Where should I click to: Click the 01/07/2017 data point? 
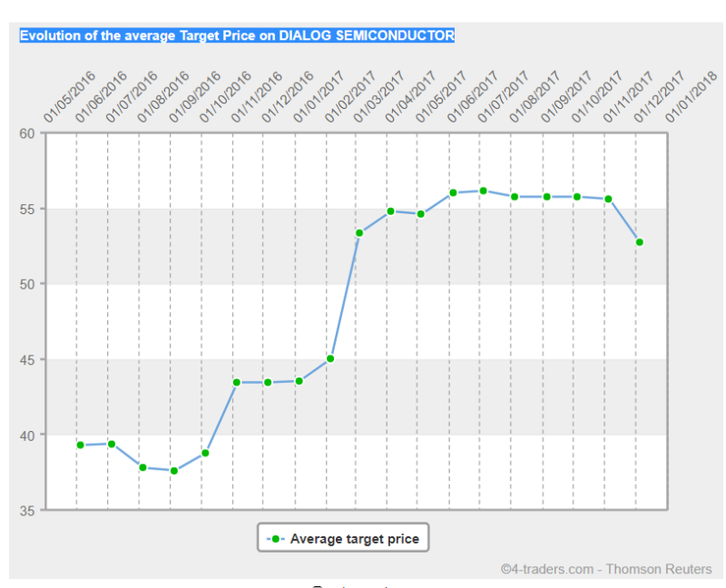(515, 197)
